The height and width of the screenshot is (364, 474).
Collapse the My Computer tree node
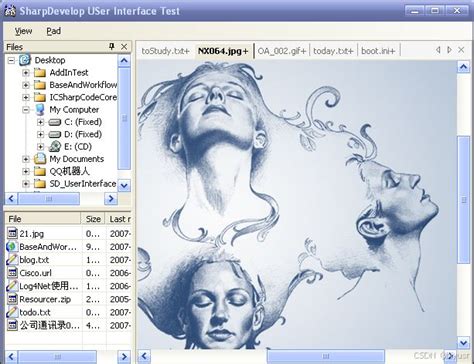point(26,110)
